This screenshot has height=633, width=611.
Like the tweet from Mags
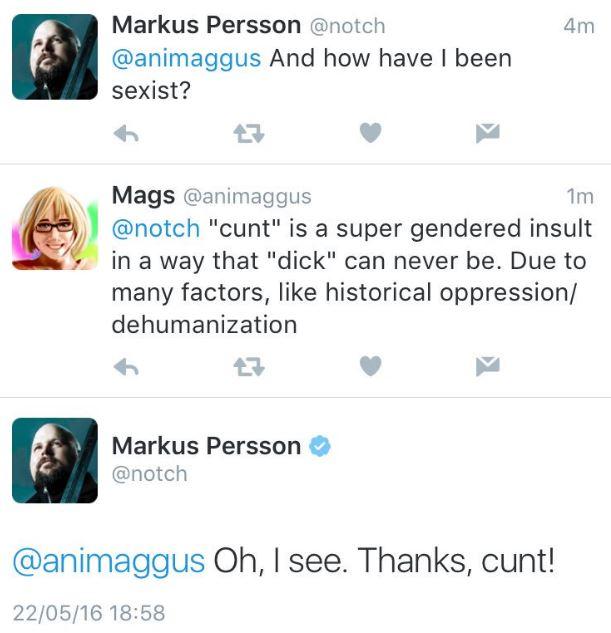370,367
